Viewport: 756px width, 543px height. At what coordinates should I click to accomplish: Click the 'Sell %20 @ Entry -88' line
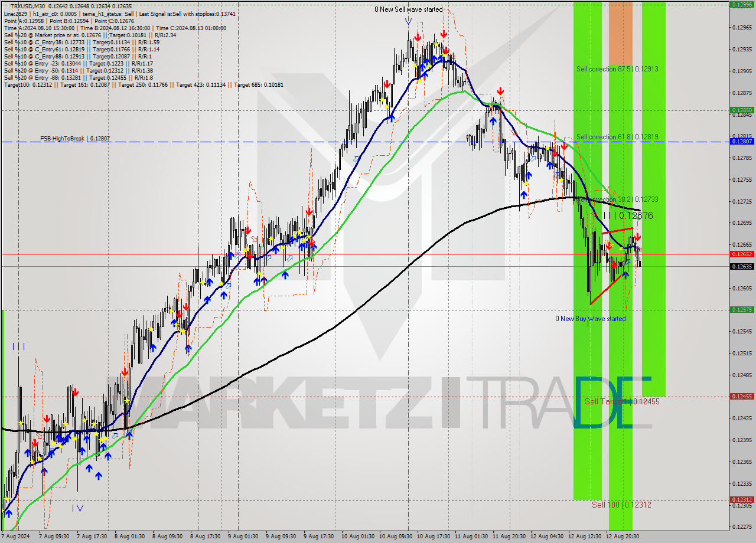click(x=78, y=77)
